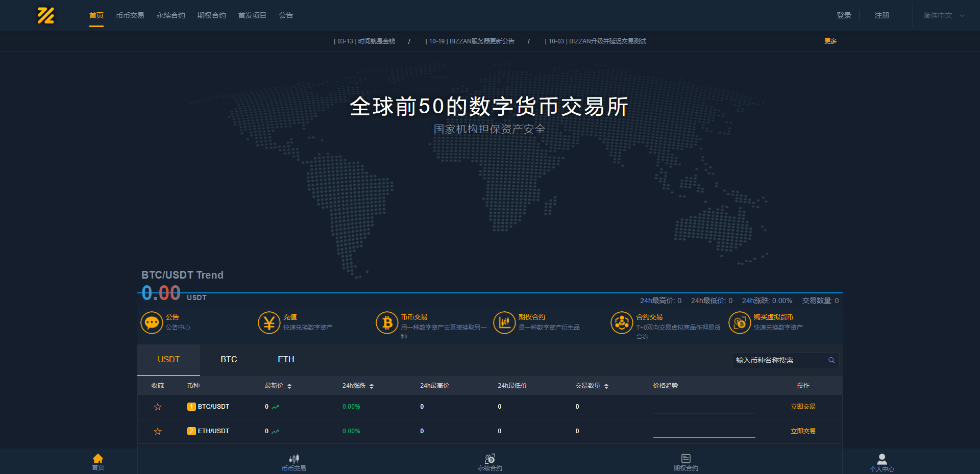Open the announcement center chat icon
This screenshot has height=474, width=980.
(152, 323)
